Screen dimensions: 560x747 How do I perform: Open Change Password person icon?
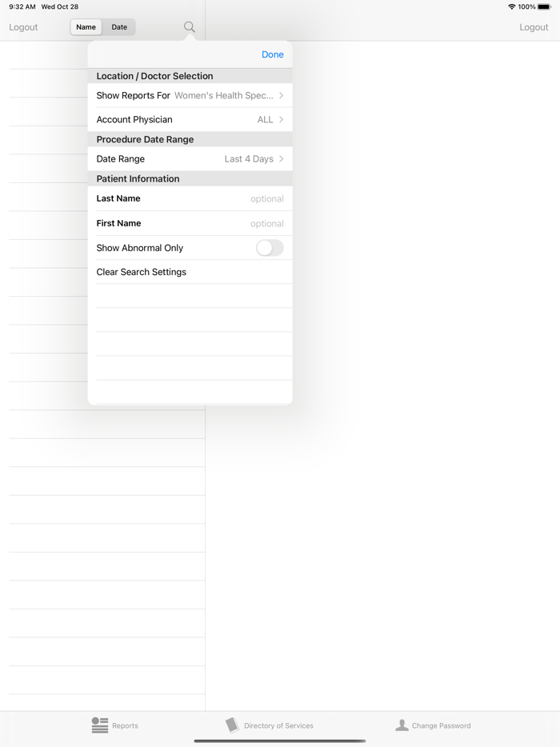[402, 725]
